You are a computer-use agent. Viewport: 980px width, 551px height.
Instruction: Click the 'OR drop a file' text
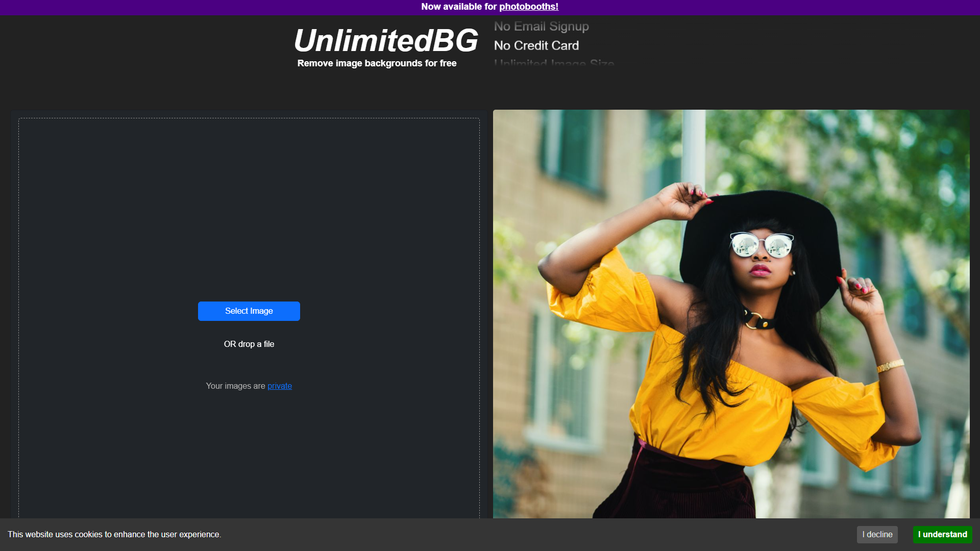pyautogui.click(x=249, y=344)
